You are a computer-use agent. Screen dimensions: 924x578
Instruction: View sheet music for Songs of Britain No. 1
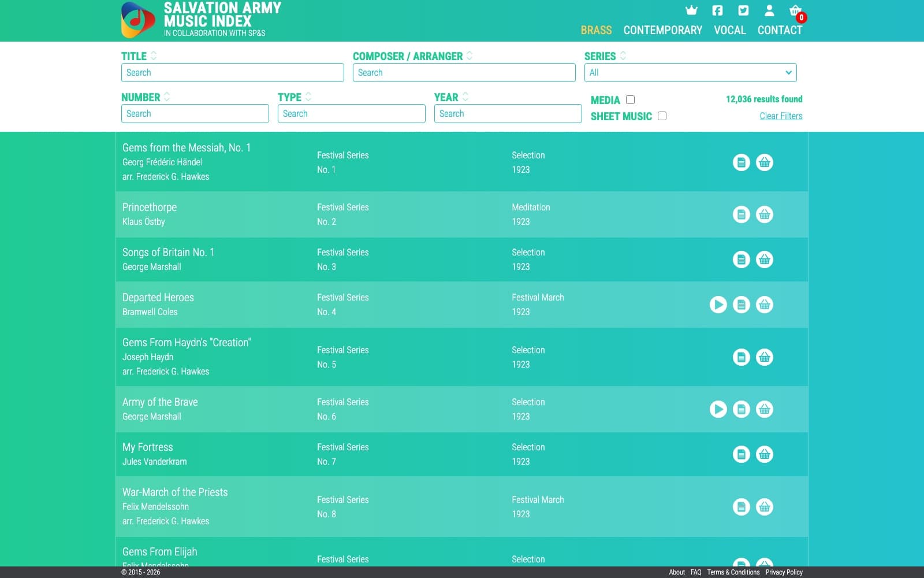pos(742,260)
